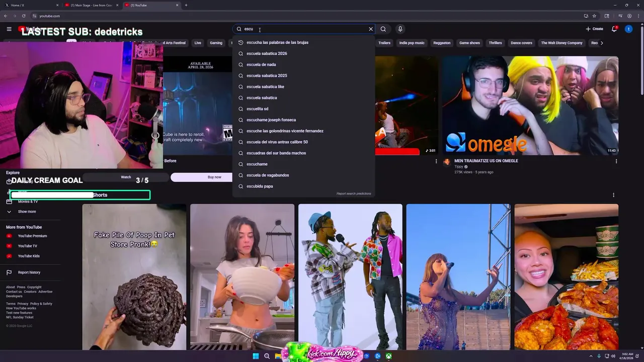Switch to the 'Main Stage - Live' browser tab
Viewport: 644px width, 362px height.
[92, 5]
